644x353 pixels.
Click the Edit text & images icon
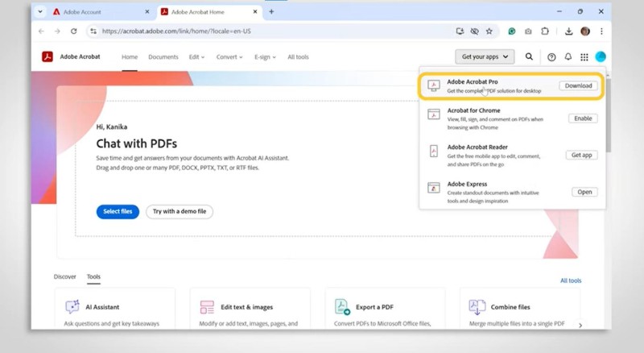click(207, 307)
